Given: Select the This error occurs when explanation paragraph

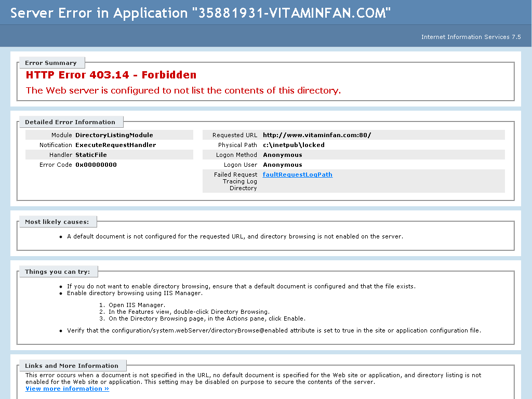Looking at the screenshot, I should click(253, 378).
